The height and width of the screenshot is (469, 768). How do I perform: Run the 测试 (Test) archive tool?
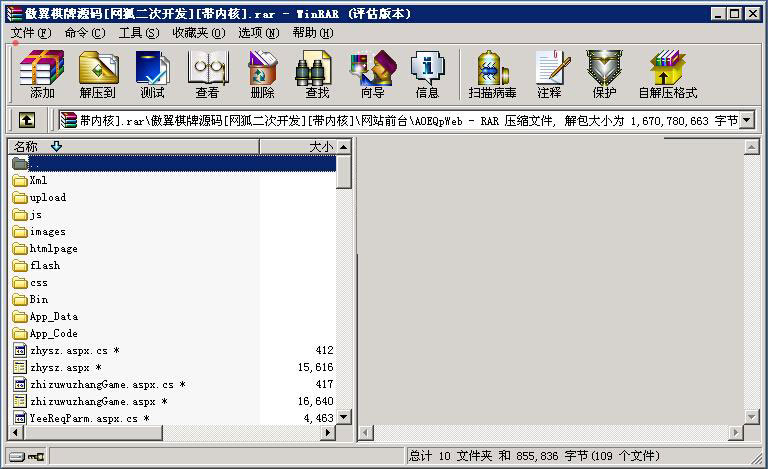click(x=153, y=75)
